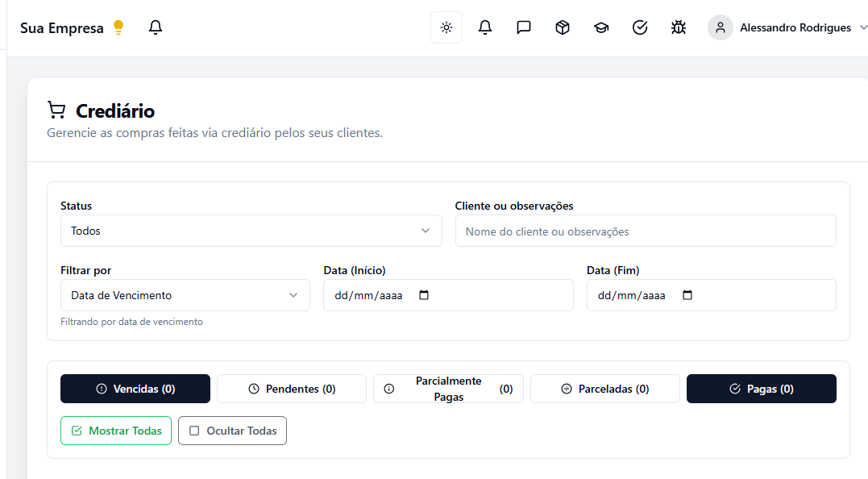868x479 pixels.
Task: Open the Status dropdown showing Todos
Action: coord(251,231)
